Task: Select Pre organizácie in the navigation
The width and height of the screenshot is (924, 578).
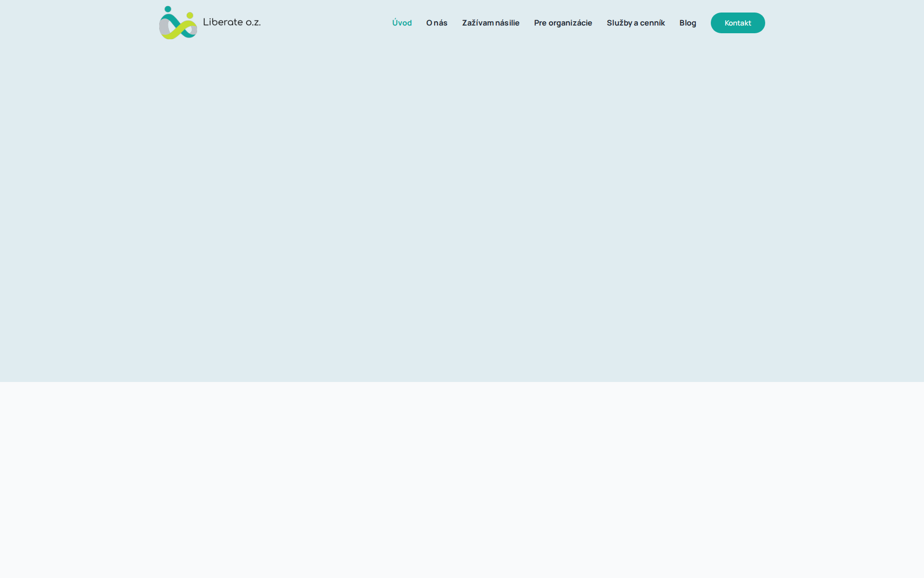Action: [563, 23]
